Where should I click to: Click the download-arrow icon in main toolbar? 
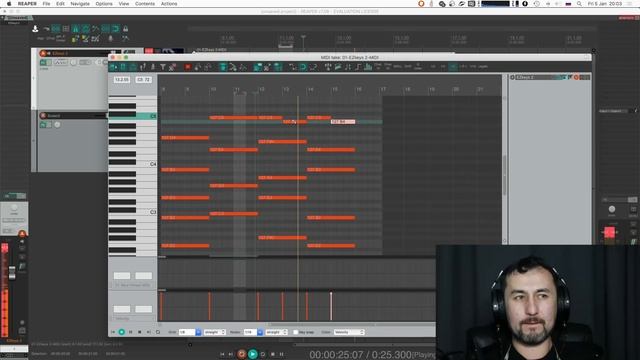pyautogui.click(x=36, y=29)
